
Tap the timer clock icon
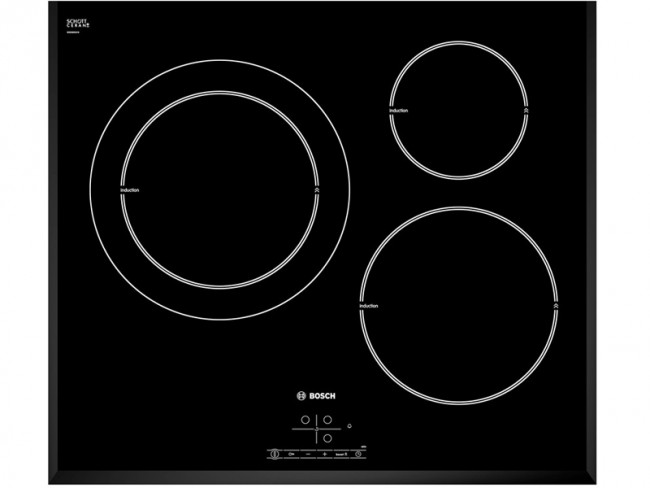tap(357, 453)
